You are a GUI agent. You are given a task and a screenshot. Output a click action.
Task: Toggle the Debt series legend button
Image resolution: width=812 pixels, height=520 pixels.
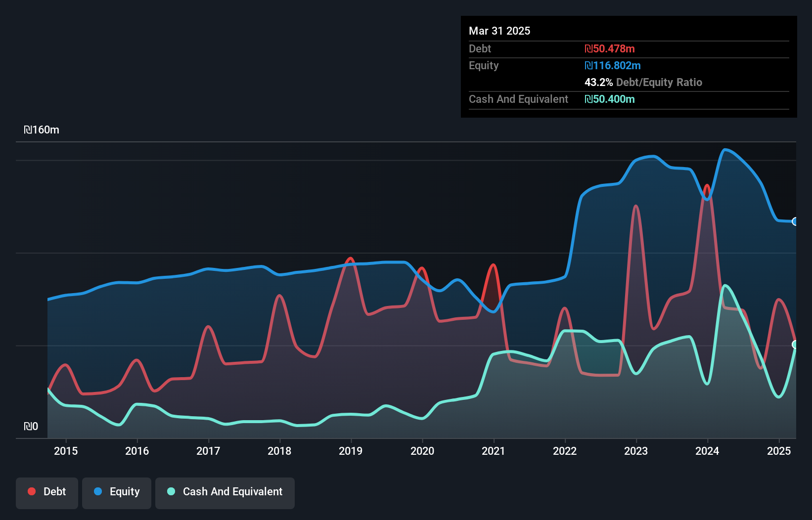pos(47,493)
